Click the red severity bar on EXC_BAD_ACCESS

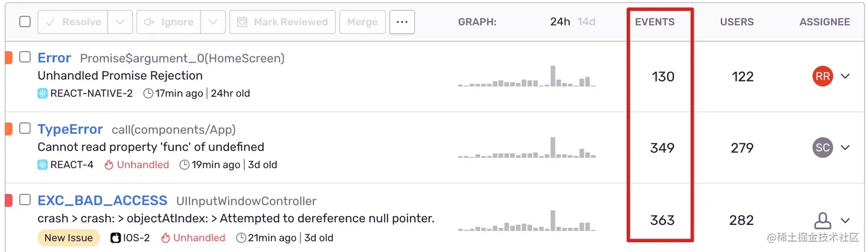(8, 200)
